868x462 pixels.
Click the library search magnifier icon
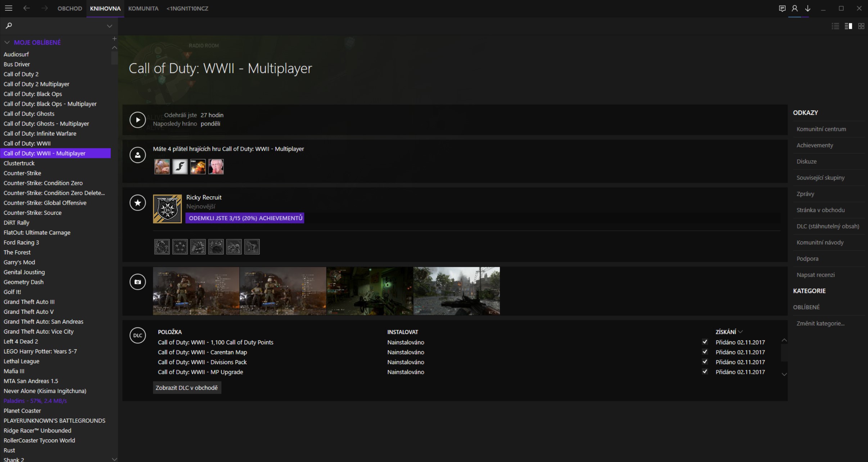click(x=9, y=26)
